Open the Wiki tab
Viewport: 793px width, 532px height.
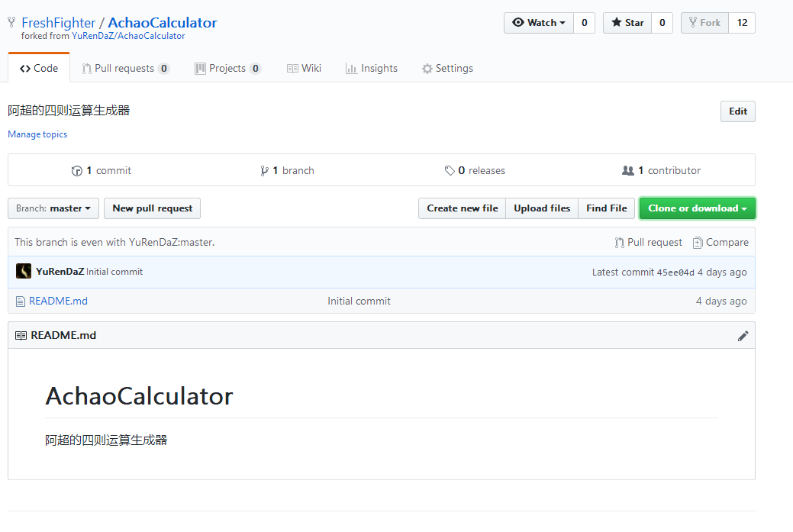coord(304,68)
